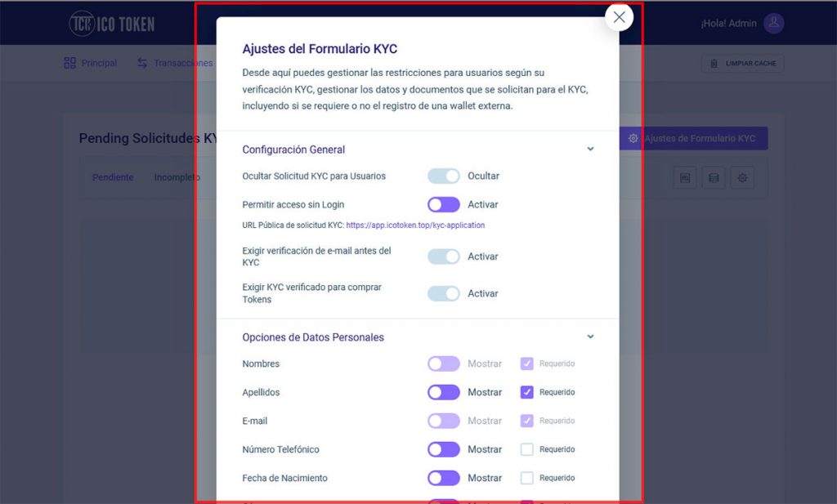This screenshot has width=837, height=504.
Task: Toggle Mostrar switch for Fecha de Nacimiento
Action: click(x=443, y=478)
